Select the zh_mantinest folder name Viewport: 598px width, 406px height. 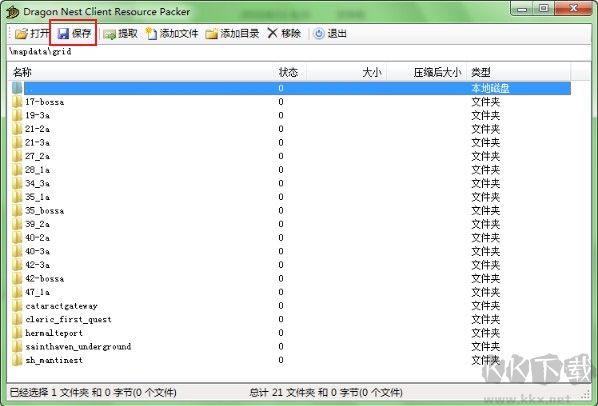[x=54, y=360]
